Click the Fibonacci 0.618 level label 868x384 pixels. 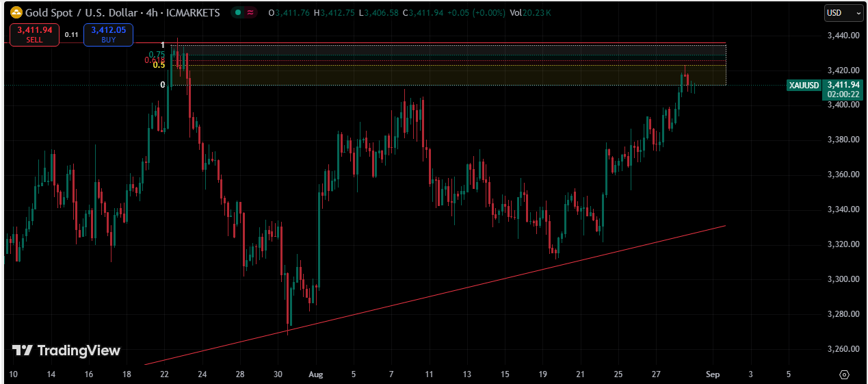click(155, 60)
